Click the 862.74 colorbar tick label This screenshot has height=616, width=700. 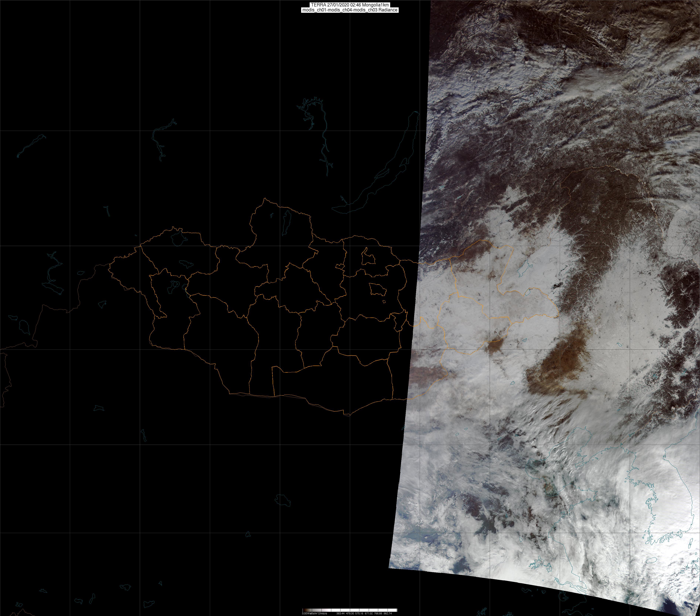[x=388, y=614]
